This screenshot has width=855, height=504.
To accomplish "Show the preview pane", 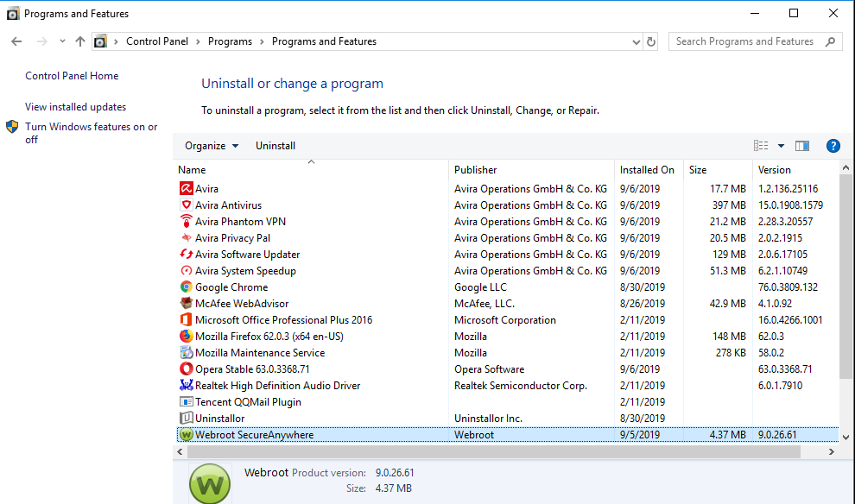I will tap(802, 146).
